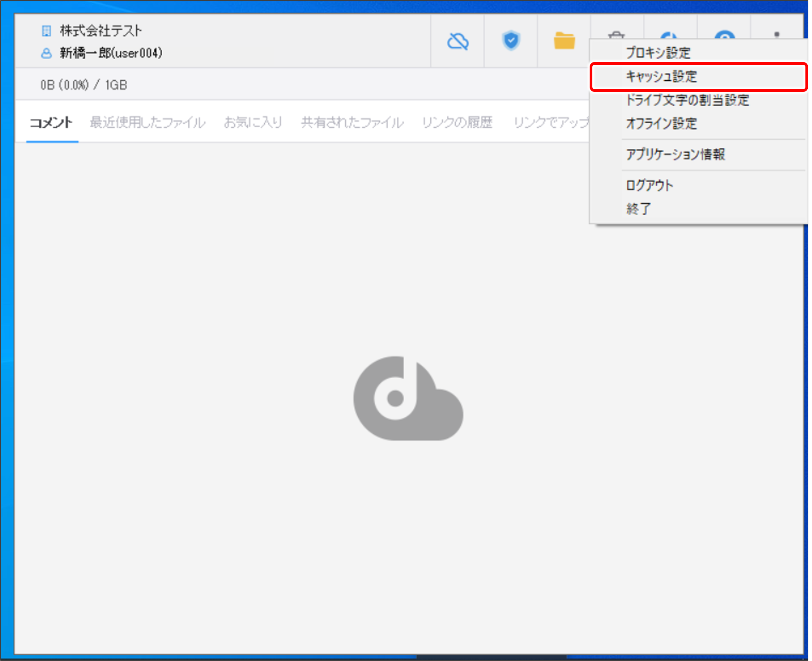The width and height of the screenshot is (812, 661).
Task: Click the building icon beside 株式会社テスト
Action: tap(46, 30)
